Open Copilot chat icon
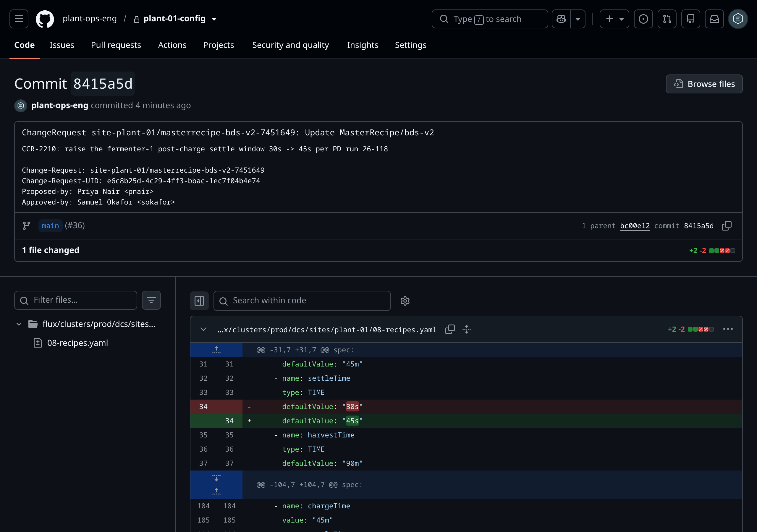This screenshot has width=757, height=532. click(x=561, y=19)
